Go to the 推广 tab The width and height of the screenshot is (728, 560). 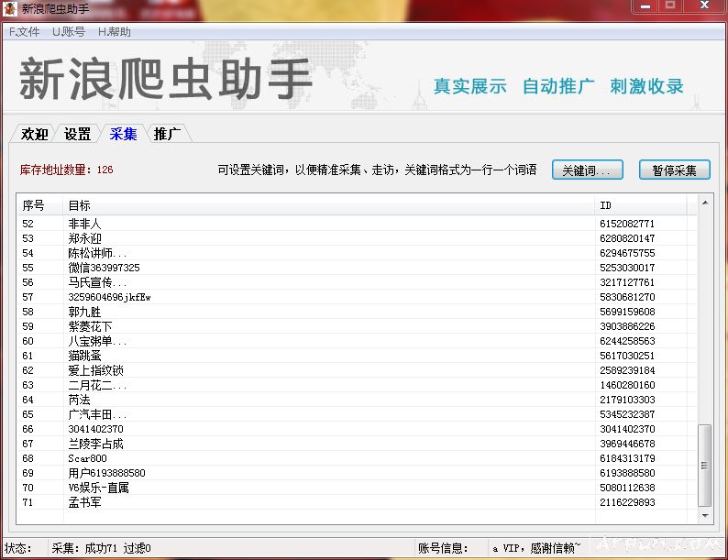[167, 134]
